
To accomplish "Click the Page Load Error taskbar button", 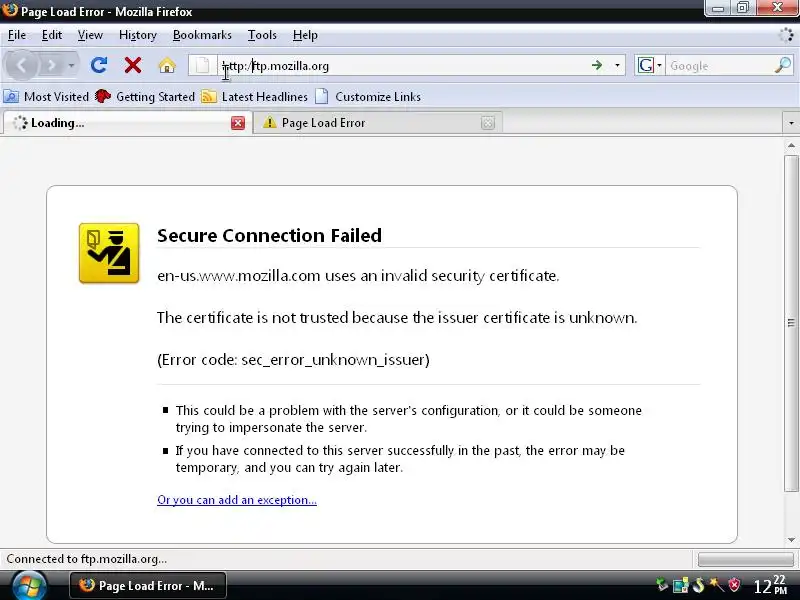I will pyautogui.click(x=147, y=586).
